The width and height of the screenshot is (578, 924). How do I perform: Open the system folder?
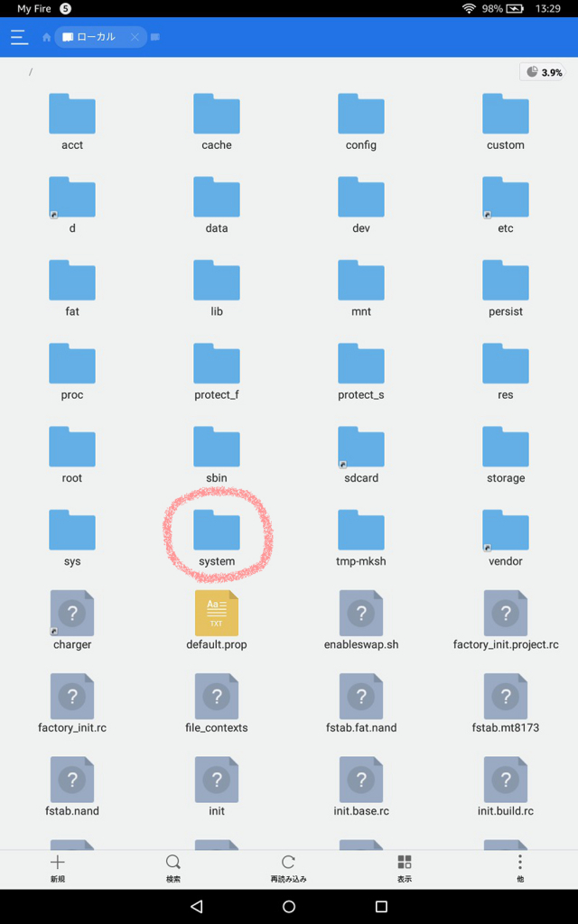217,538
